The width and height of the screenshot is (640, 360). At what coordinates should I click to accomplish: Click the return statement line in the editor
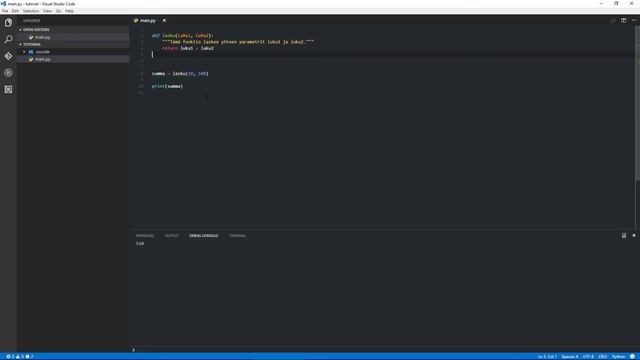click(188, 48)
